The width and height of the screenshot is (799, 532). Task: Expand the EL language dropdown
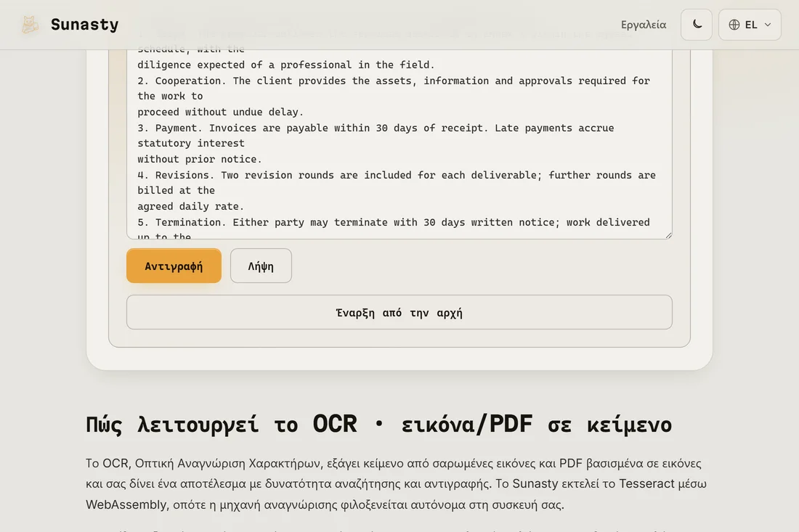tap(749, 25)
